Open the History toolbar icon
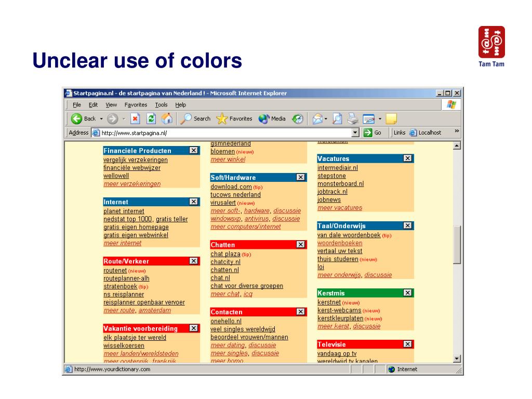This screenshot has height=399, width=532. click(x=298, y=118)
